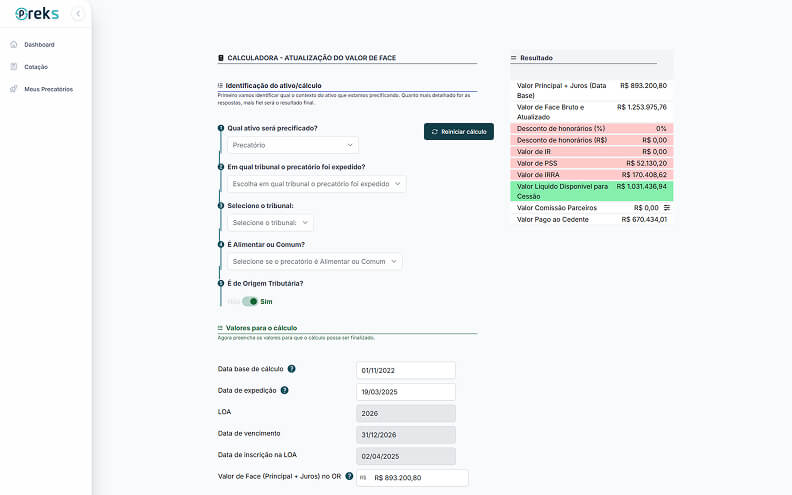The width and height of the screenshot is (792, 495).
Task: Open the 'Selecione o tribunal' dropdown
Action: pos(270,223)
